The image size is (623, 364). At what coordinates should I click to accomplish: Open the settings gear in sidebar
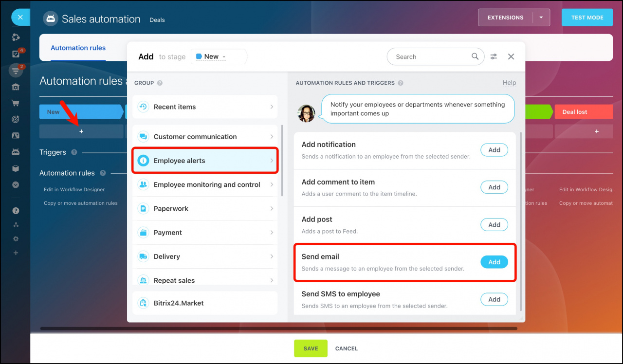[16, 239]
